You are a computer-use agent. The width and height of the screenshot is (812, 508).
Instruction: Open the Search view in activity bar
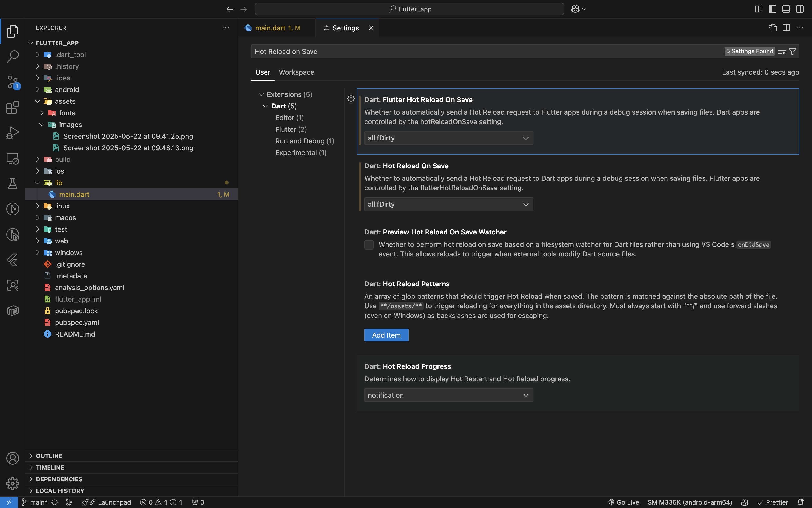[12, 56]
